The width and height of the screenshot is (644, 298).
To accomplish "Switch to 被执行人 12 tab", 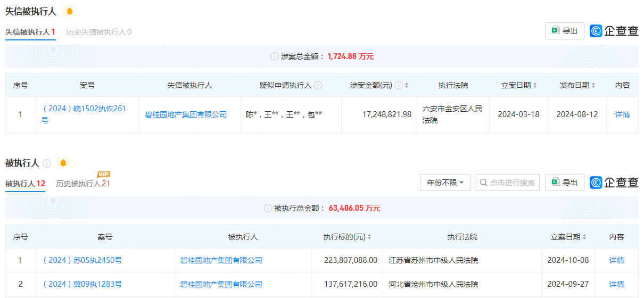I will [25, 184].
